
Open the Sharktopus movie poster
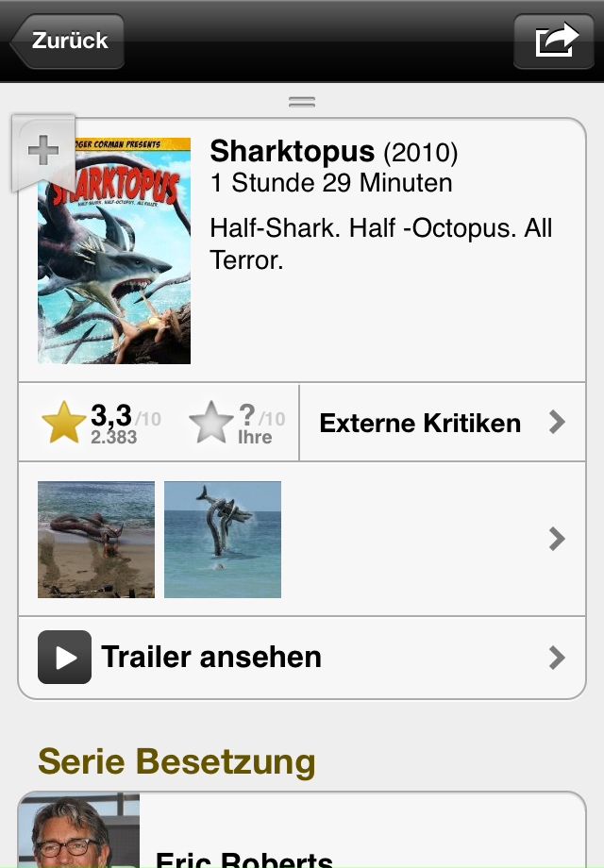114,251
